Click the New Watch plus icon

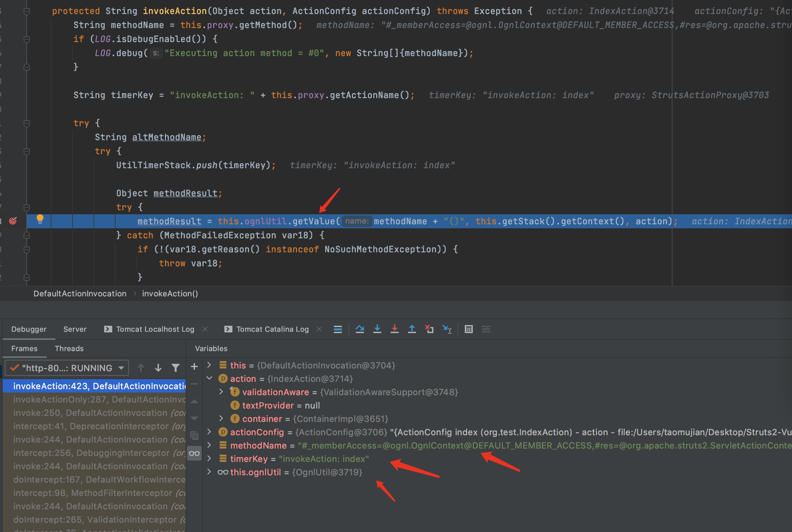(x=194, y=366)
